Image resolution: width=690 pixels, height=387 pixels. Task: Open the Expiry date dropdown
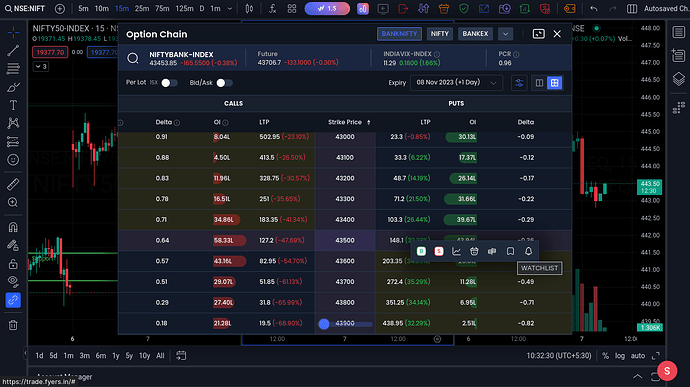[x=456, y=83]
